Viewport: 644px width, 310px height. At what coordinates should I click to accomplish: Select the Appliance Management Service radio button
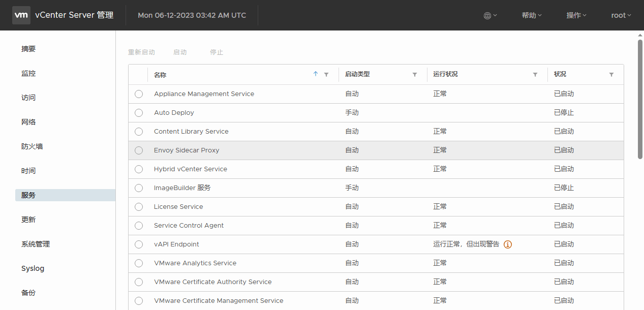click(x=139, y=94)
